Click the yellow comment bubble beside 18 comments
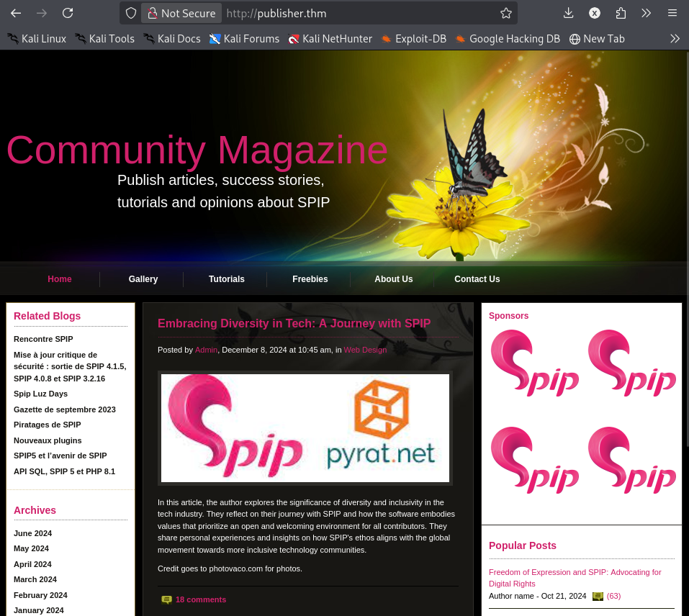This screenshot has height=616, width=689. [166, 600]
